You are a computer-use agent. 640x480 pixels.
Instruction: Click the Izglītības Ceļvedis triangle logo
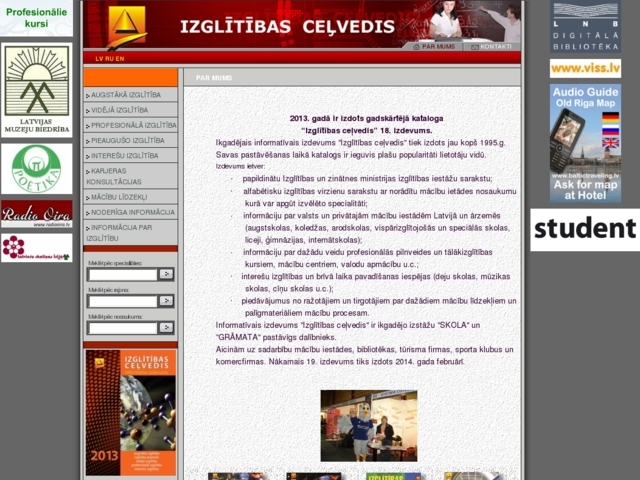[126, 24]
